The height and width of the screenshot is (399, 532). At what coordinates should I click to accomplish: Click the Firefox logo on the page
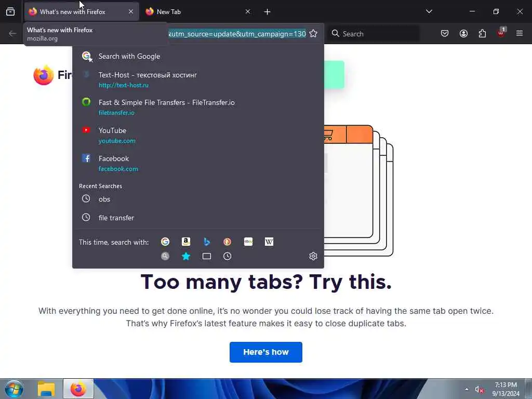coord(44,75)
